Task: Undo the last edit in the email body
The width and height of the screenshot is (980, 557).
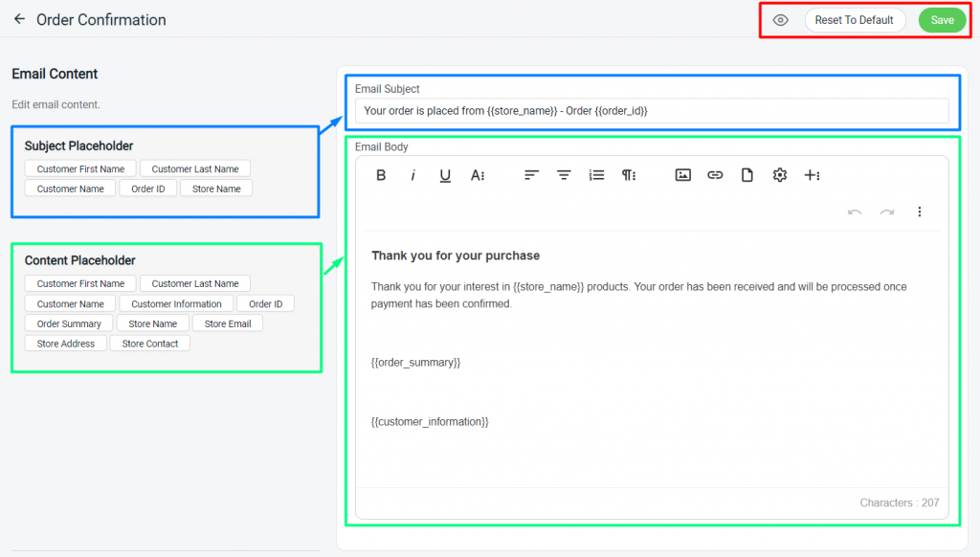Action: click(855, 212)
